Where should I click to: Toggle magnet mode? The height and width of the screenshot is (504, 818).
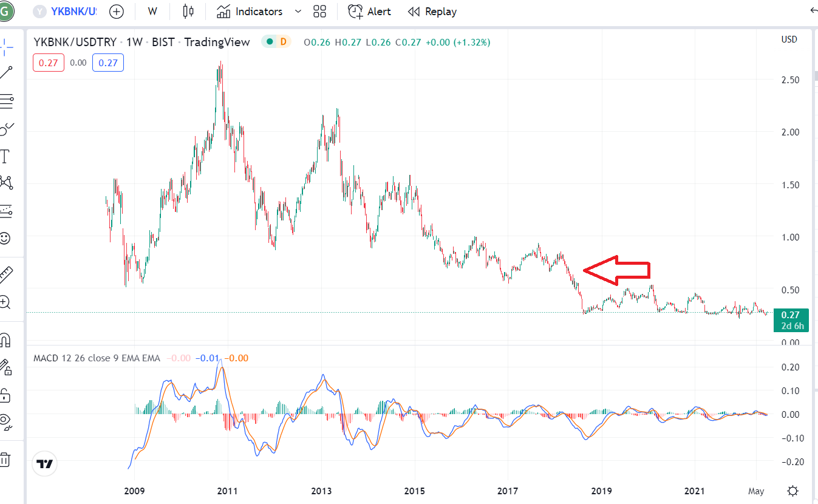point(5,339)
